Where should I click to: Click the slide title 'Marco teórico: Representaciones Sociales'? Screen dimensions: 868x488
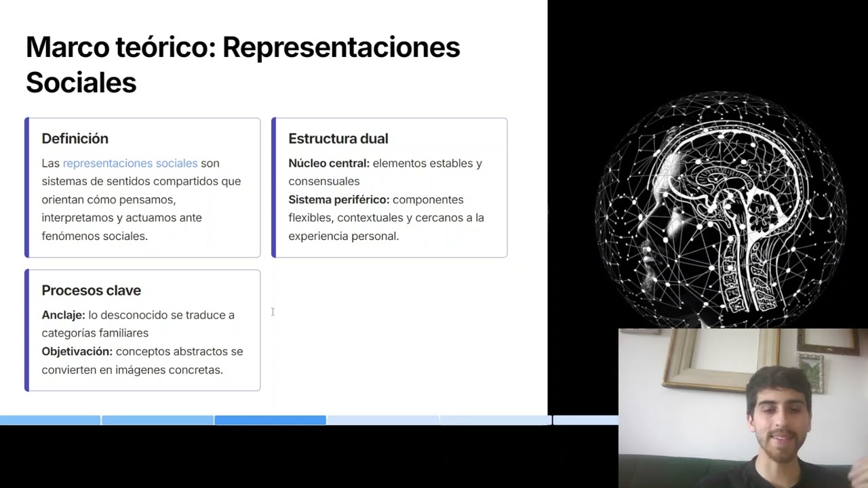[243, 64]
